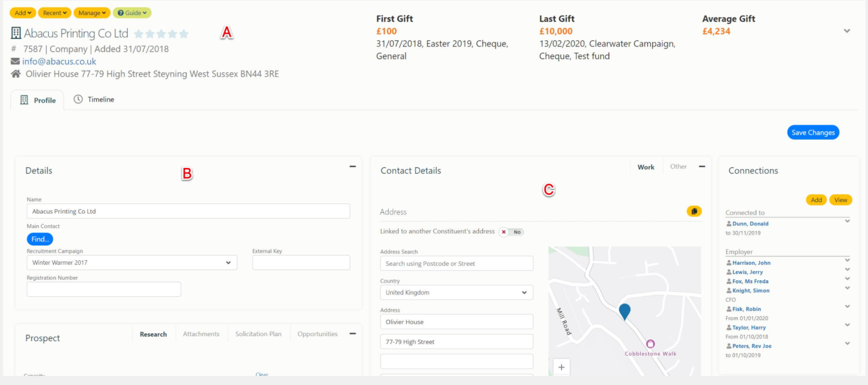
Task: Open Taylor, Harry connection
Action: [749, 328]
